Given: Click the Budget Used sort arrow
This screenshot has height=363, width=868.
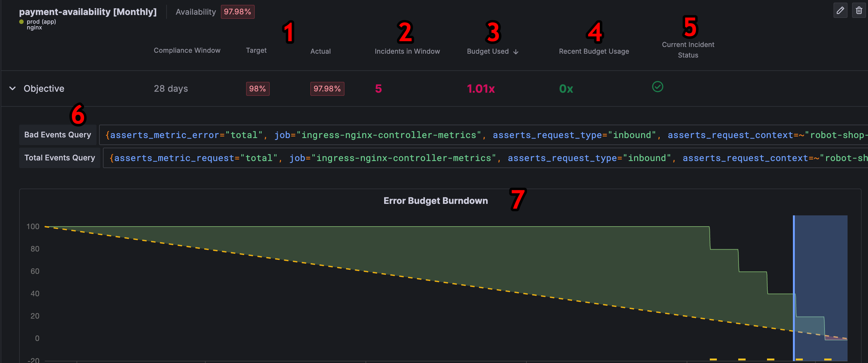Looking at the screenshot, I should [515, 51].
